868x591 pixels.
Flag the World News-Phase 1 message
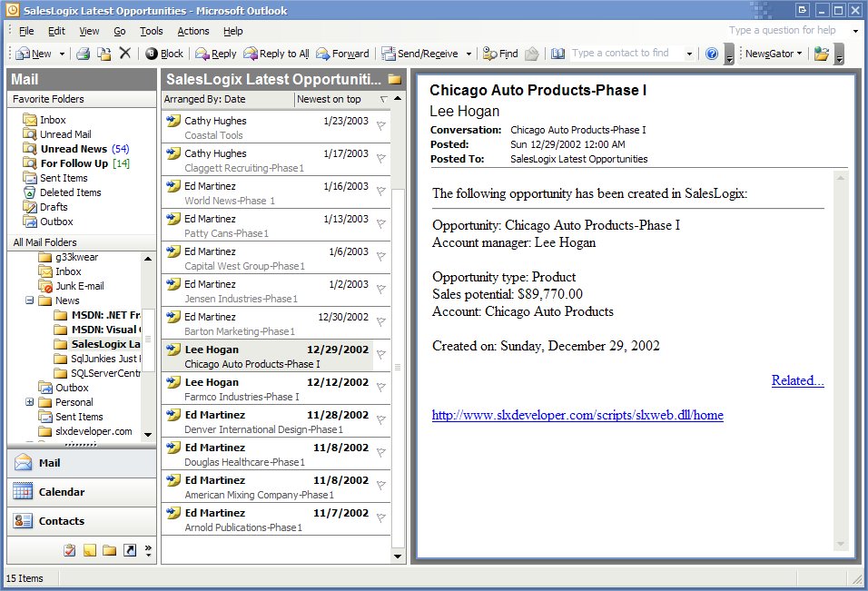point(380,192)
